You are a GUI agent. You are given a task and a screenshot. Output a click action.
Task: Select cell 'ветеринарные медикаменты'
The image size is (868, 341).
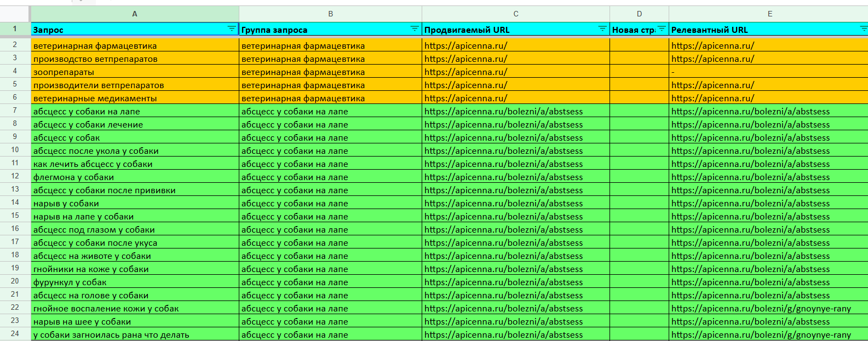pos(135,98)
